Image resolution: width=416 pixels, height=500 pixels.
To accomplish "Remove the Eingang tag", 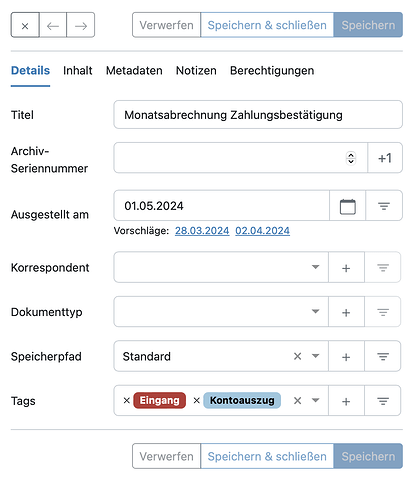I will (127, 400).
